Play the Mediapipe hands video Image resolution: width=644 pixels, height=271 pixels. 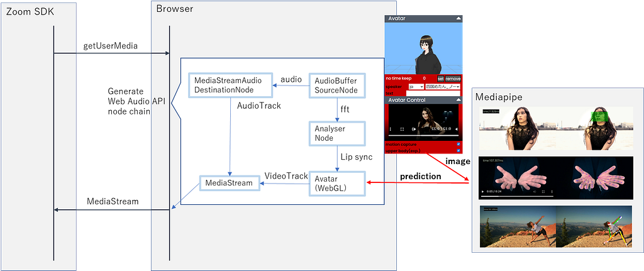click(482, 191)
